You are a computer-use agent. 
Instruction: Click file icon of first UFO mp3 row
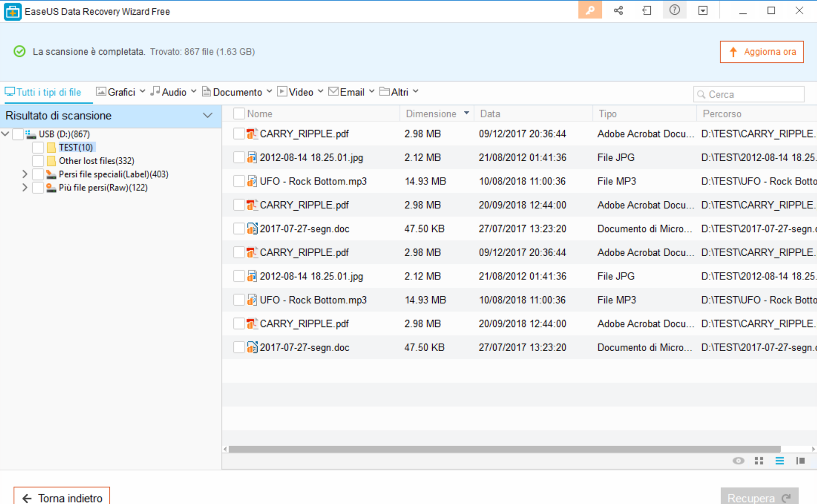pyautogui.click(x=252, y=181)
